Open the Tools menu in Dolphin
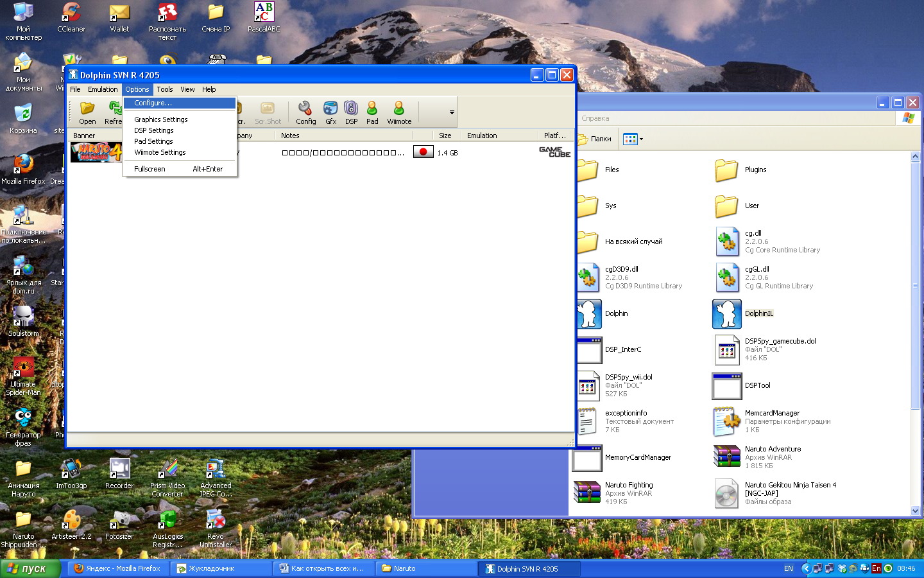 (x=165, y=89)
